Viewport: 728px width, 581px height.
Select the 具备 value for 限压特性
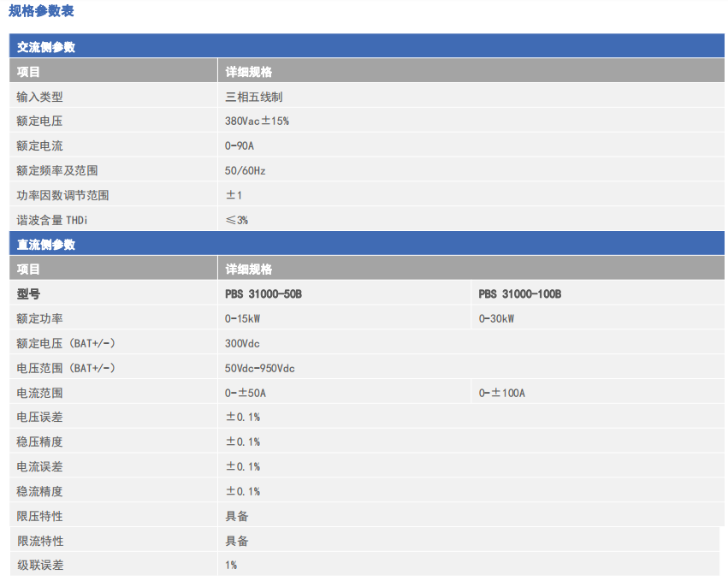coord(237,516)
